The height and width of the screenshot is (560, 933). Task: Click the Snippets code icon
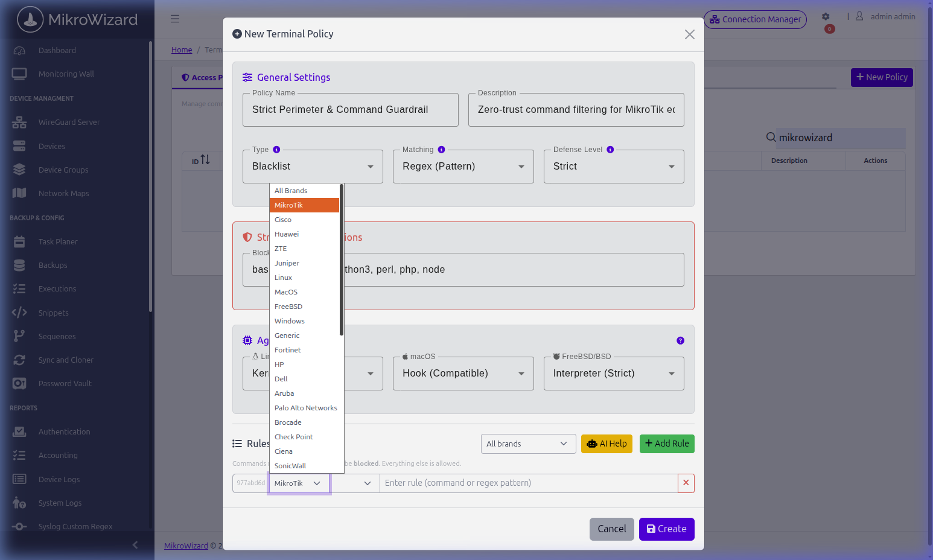[x=19, y=313]
